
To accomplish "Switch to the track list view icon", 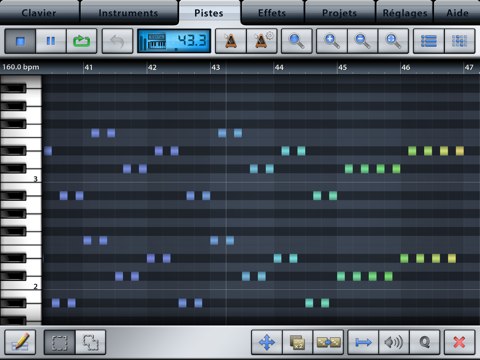I will [x=429, y=41].
